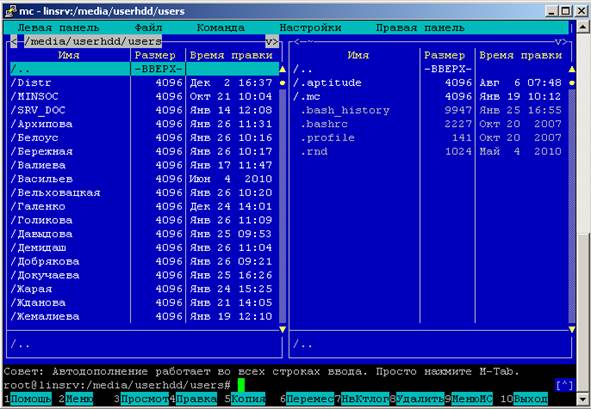Click left panel scroll down arrow
591x409 pixels.
[x=282, y=329]
